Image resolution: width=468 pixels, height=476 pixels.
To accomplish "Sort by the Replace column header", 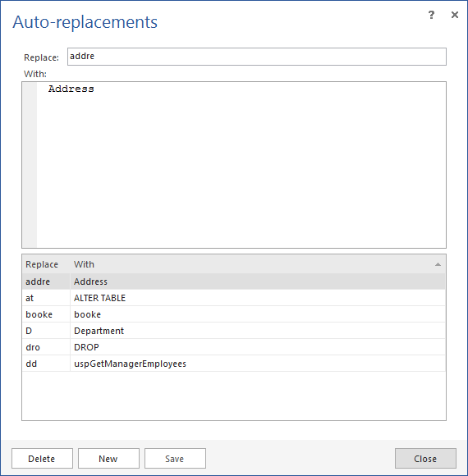I will tap(42, 264).
